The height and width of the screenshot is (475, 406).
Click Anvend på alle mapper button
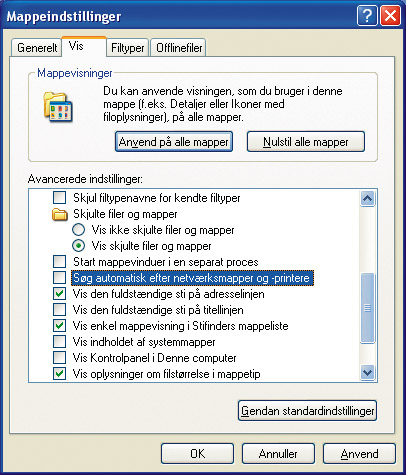click(174, 142)
